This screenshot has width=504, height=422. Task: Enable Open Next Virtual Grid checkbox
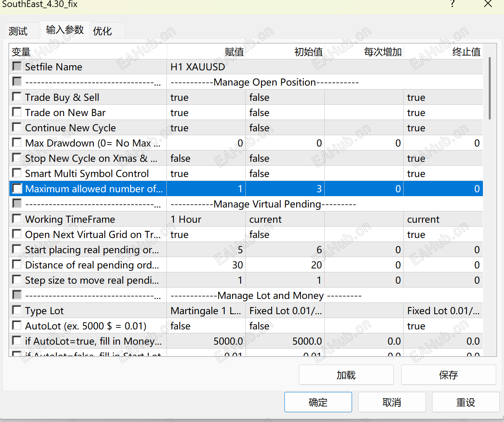click(x=17, y=234)
